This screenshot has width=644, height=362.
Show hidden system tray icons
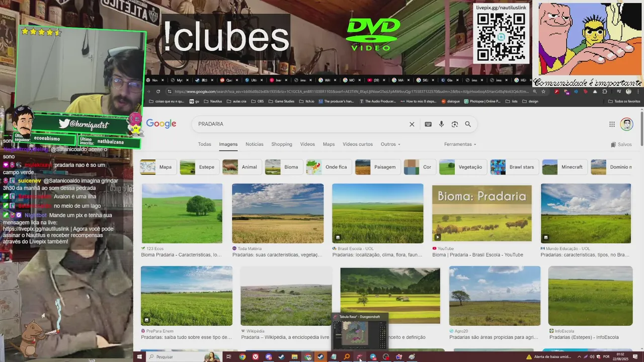(579, 357)
